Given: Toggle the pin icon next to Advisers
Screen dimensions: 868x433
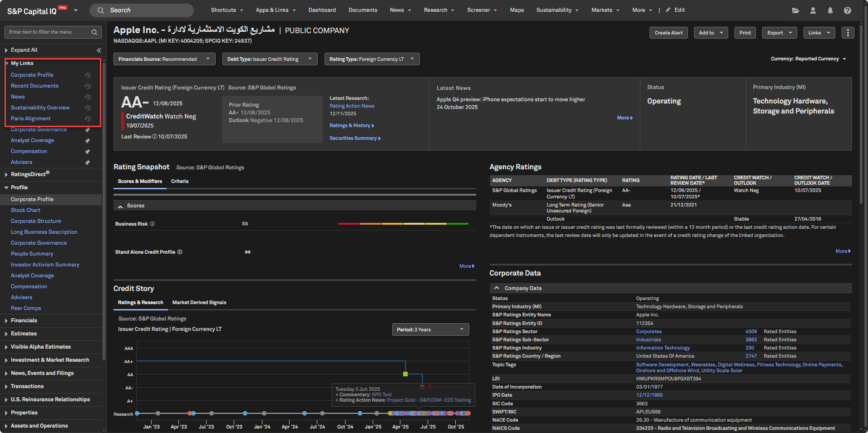Looking at the screenshot, I should [88, 162].
